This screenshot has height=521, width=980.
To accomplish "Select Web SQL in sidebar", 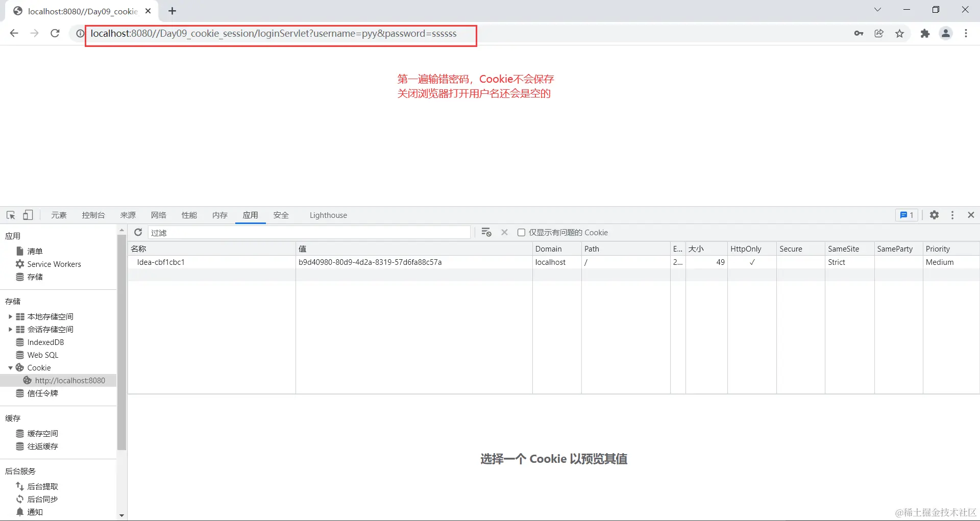I will [x=43, y=355].
